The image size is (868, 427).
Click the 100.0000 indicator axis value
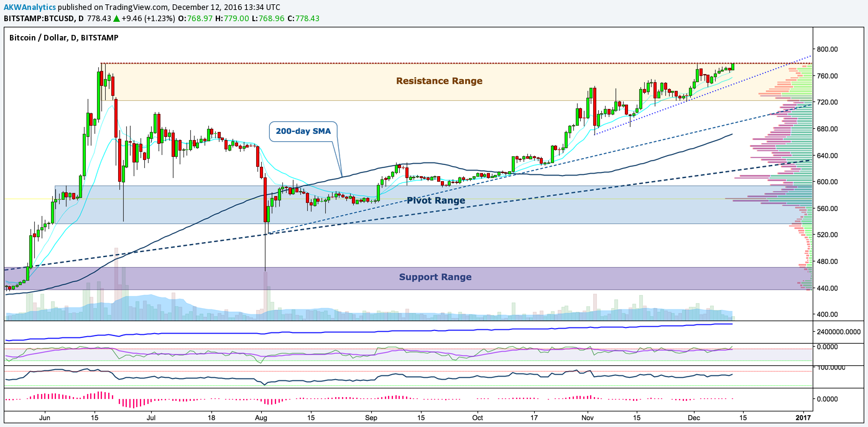[833, 368]
